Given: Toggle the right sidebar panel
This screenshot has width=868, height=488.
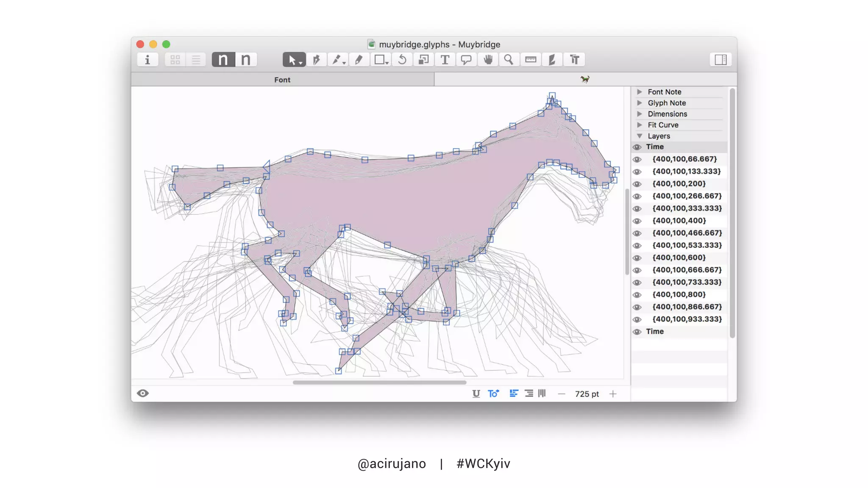Looking at the screenshot, I should tap(721, 60).
